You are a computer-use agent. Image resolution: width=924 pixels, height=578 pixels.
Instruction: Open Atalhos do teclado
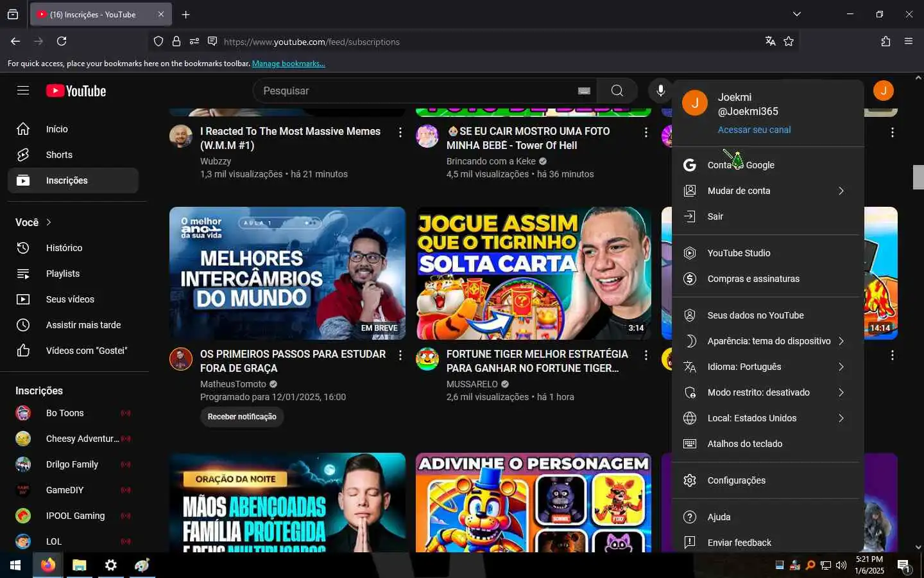765,444
